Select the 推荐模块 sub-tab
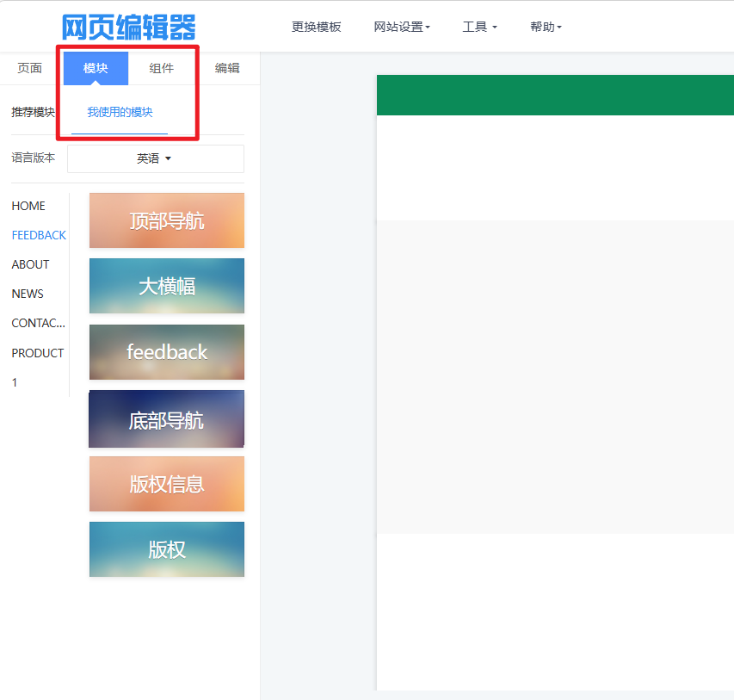This screenshot has height=700, width=734. (x=33, y=112)
